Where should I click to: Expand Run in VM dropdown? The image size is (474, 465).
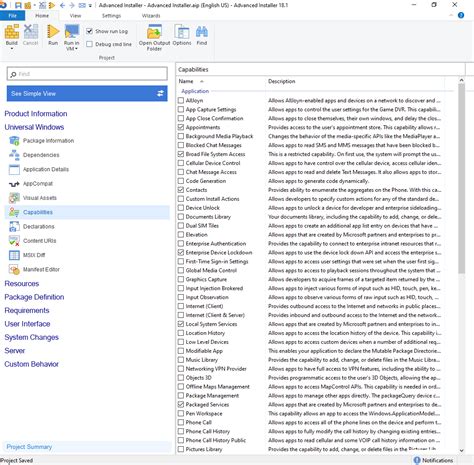point(76,49)
